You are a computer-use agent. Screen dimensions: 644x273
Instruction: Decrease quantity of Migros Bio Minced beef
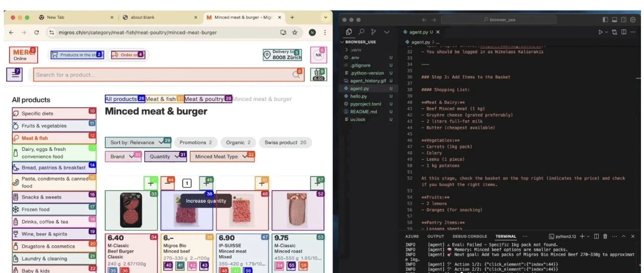(x=169, y=183)
